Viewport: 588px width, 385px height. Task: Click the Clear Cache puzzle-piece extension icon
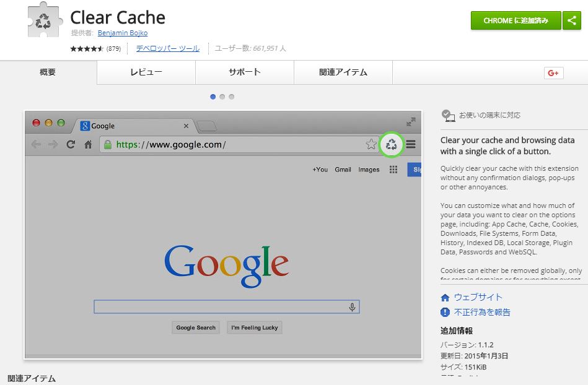[x=45, y=19]
